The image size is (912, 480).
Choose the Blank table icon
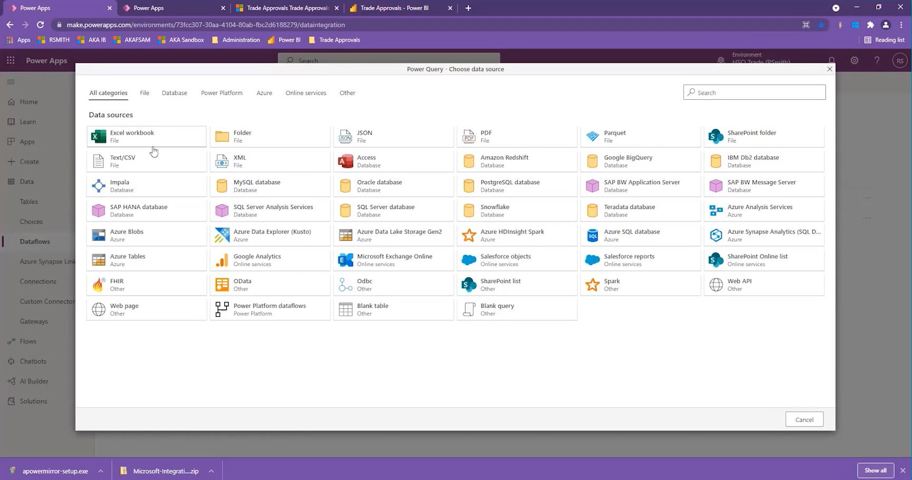pos(345,310)
